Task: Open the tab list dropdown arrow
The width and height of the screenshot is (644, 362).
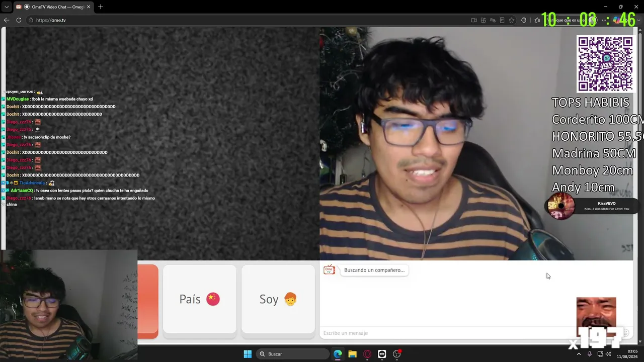Action: pyautogui.click(x=7, y=7)
